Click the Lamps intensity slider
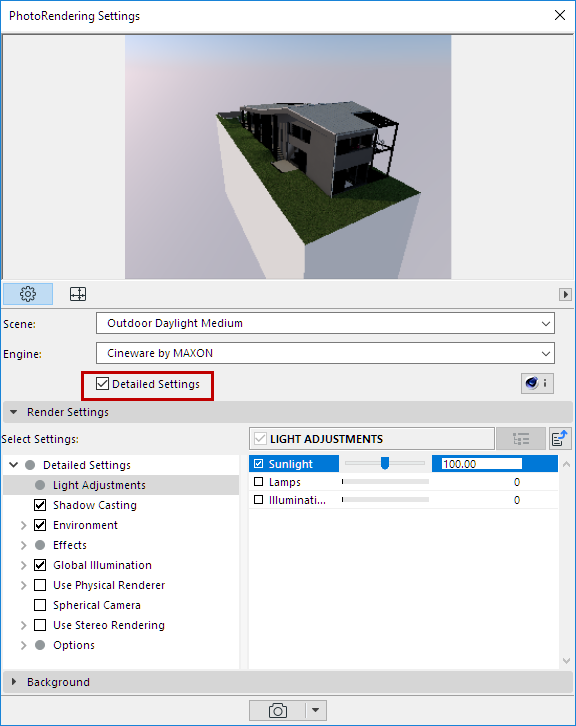This screenshot has width=576, height=726. click(x=385, y=482)
